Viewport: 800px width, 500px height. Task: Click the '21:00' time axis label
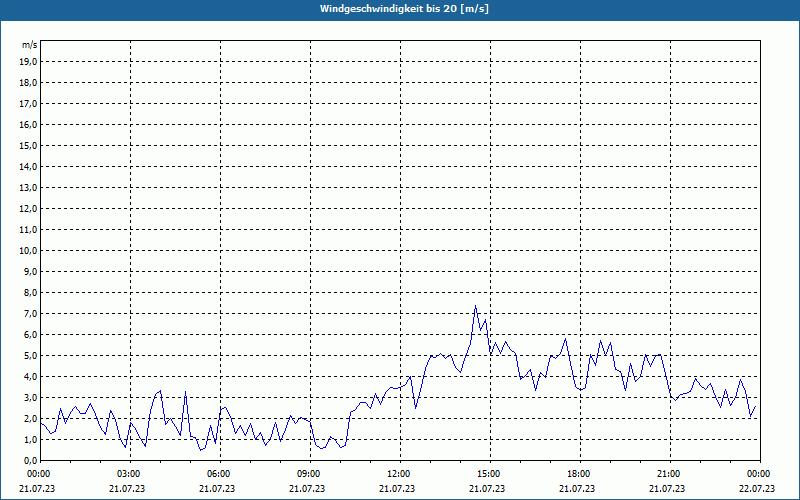coord(670,474)
